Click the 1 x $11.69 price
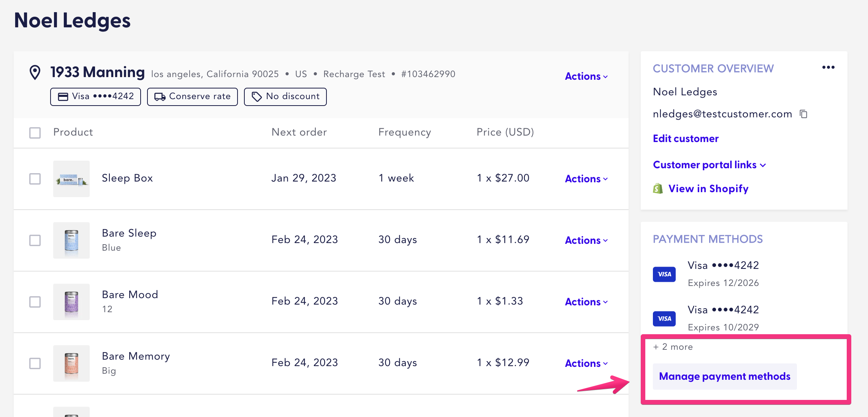868x417 pixels. (503, 240)
